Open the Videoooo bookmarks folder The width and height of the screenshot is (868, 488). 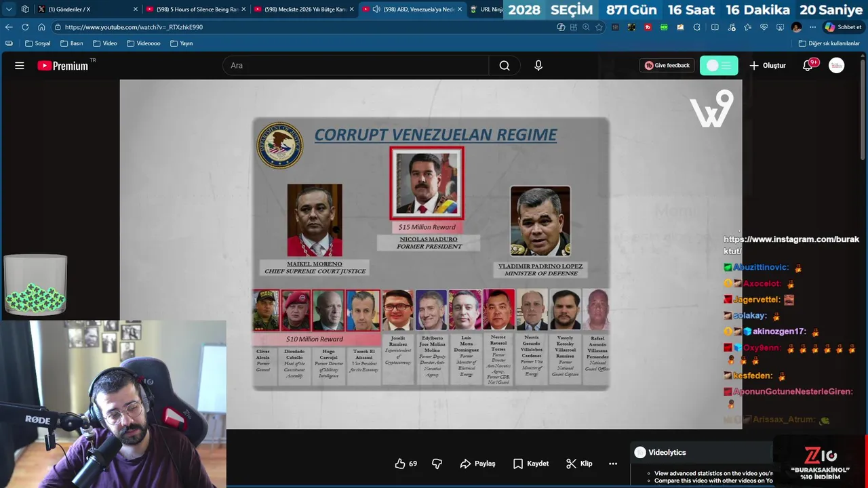[143, 43]
